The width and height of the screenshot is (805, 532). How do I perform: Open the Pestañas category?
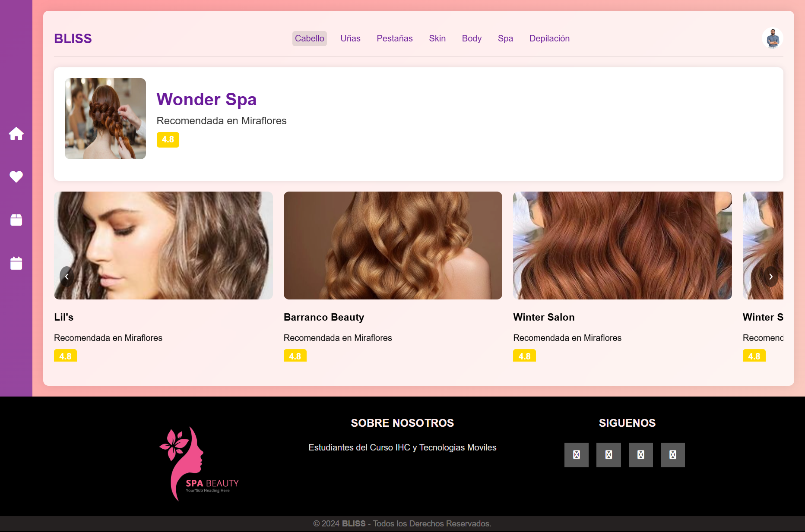[x=394, y=38]
